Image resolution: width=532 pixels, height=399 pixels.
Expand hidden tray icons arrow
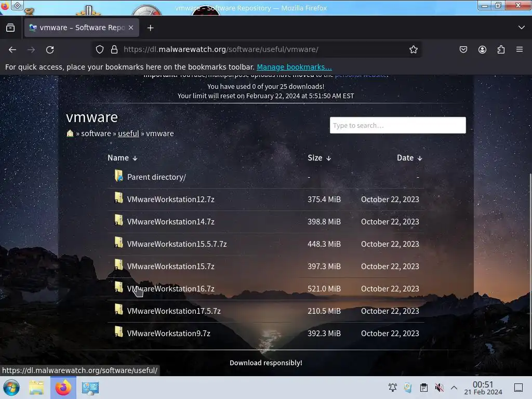click(454, 388)
